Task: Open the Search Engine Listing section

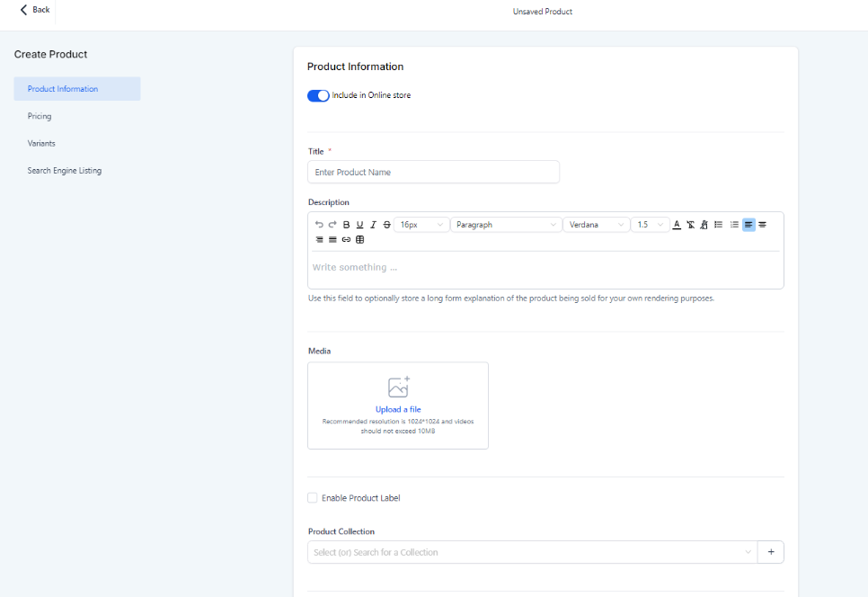Action: 65,171
